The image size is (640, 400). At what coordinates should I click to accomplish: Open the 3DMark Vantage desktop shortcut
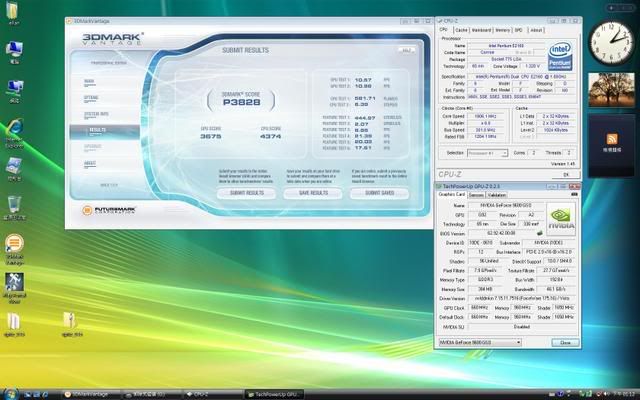14,244
